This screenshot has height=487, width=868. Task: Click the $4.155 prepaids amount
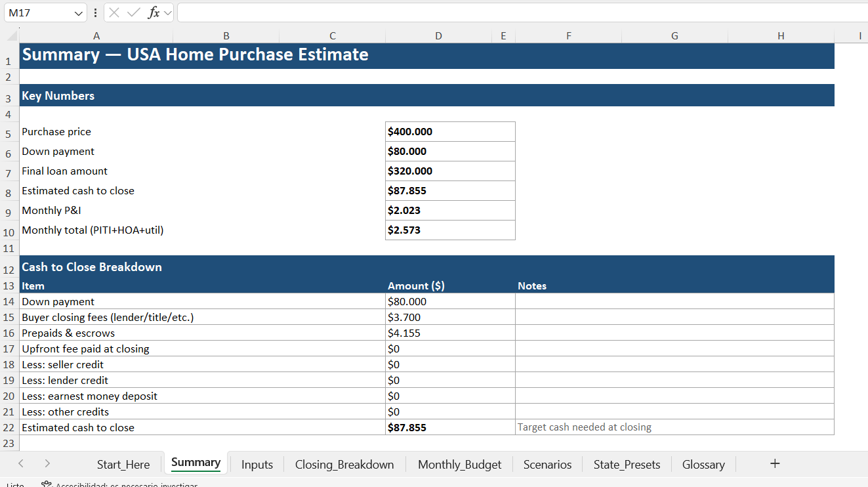click(x=450, y=333)
